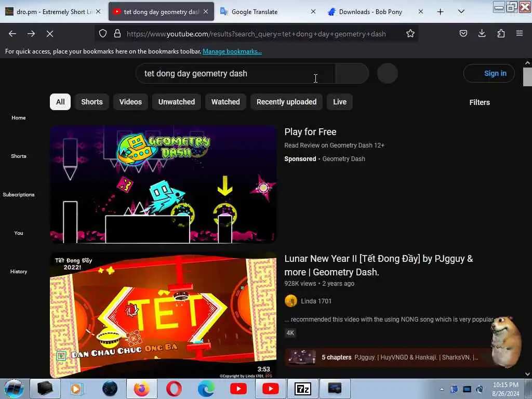Open Windows Start orb

coord(14,389)
